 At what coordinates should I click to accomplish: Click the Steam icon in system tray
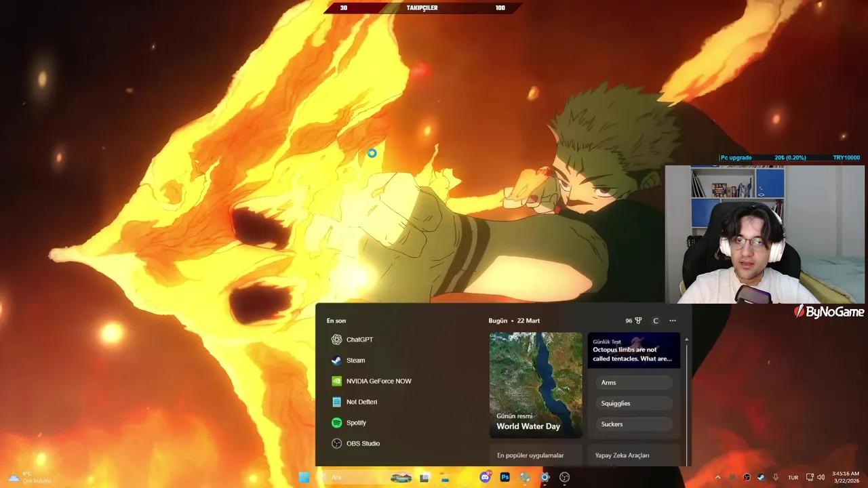761,477
